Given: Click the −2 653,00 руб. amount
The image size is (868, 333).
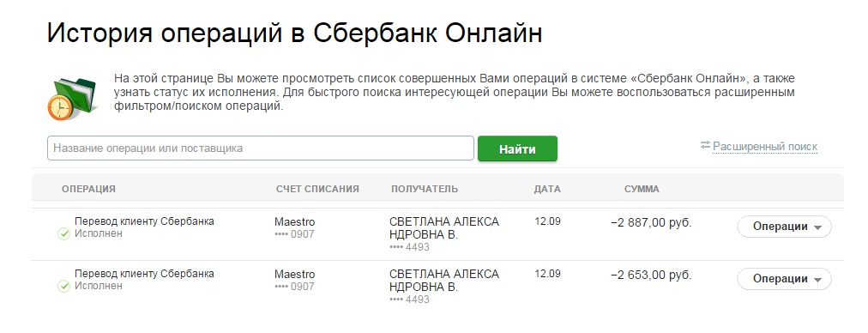Looking at the screenshot, I should [652, 275].
